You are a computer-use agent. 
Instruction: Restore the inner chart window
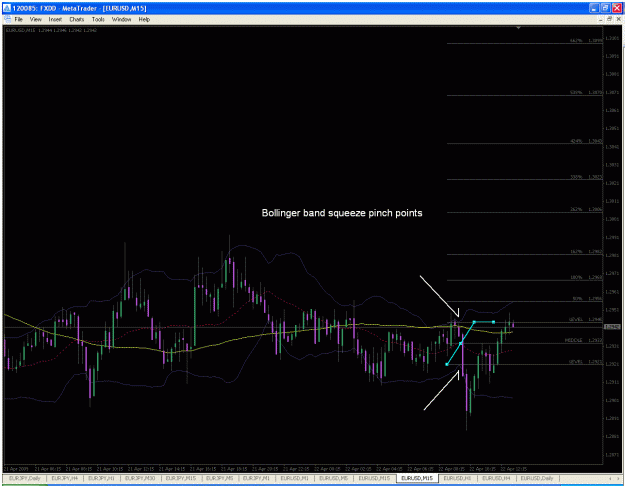coord(609,19)
